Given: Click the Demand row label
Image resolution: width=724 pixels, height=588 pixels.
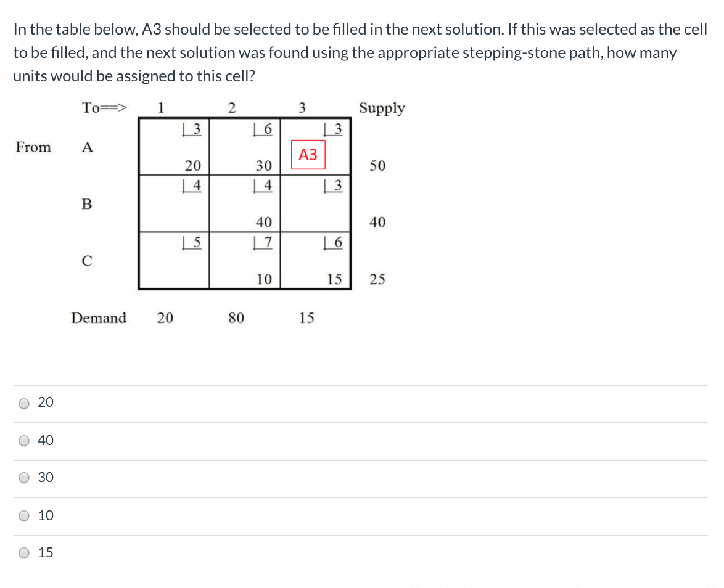Looking at the screenshot, I should coord(99,318).
